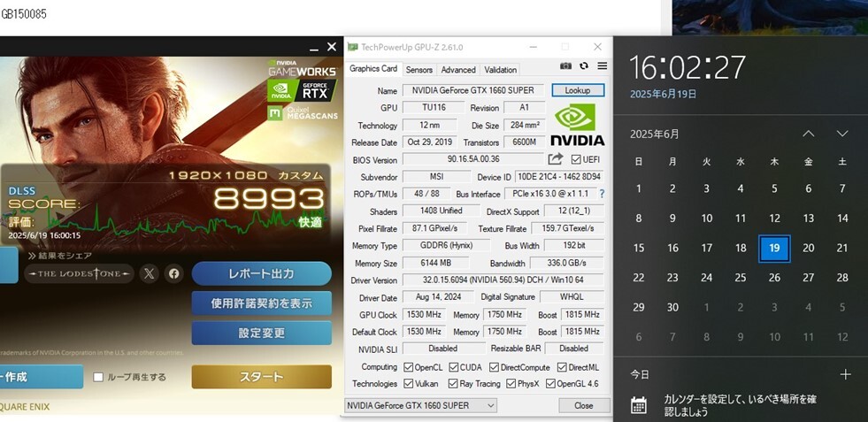Toggle the OpenCL checkbox

click(409, 367)
